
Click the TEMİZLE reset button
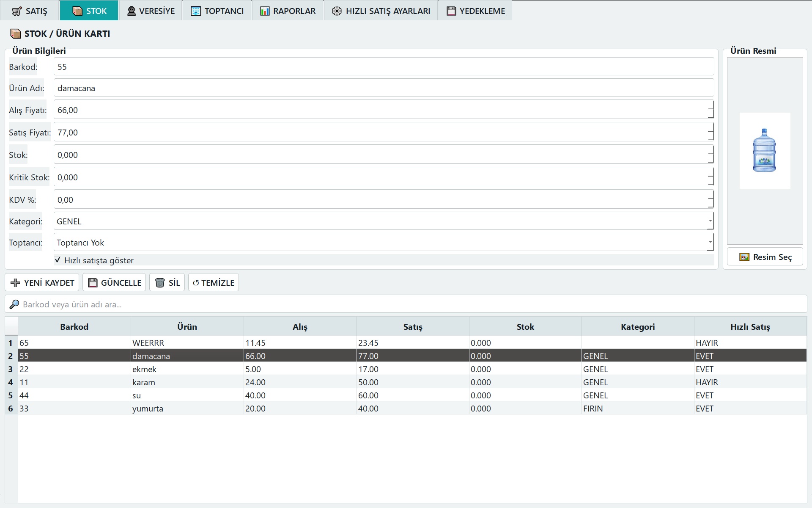coord(214,282)
